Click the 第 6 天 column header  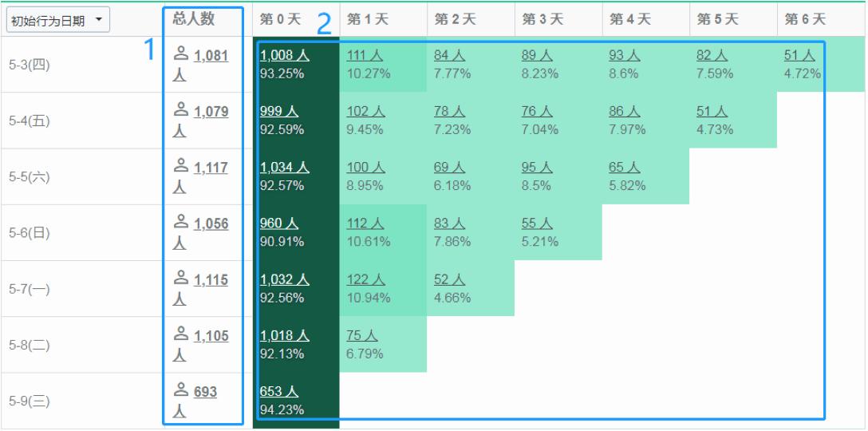(x=805, y=19)
